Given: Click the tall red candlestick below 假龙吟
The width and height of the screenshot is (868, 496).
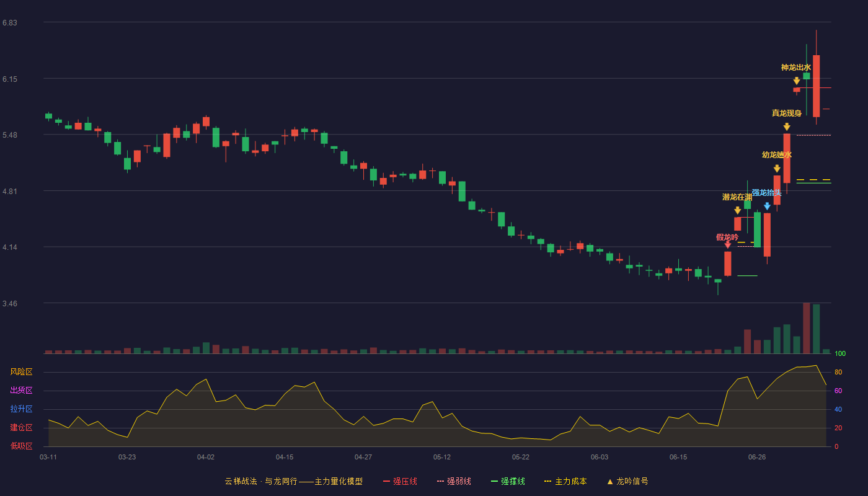Looking at the screenshot, I should pos(727,263).
